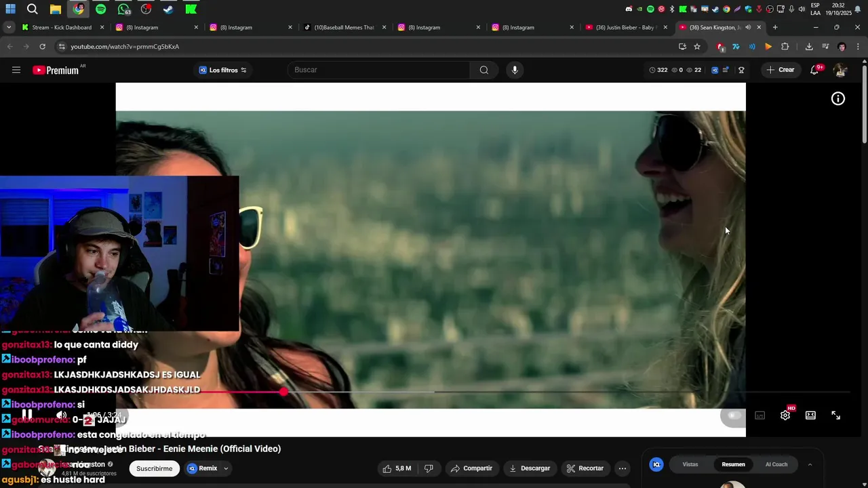Open the more actions three-dot menu
The width and height of the screenshot is (868, 488).
pyautogui.click(x=622, y=468)
